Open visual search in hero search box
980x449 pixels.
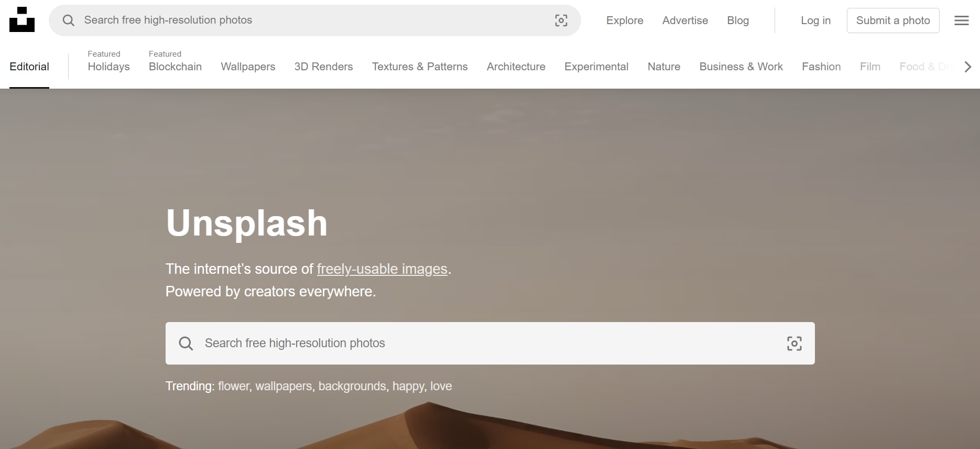[794, 344]
